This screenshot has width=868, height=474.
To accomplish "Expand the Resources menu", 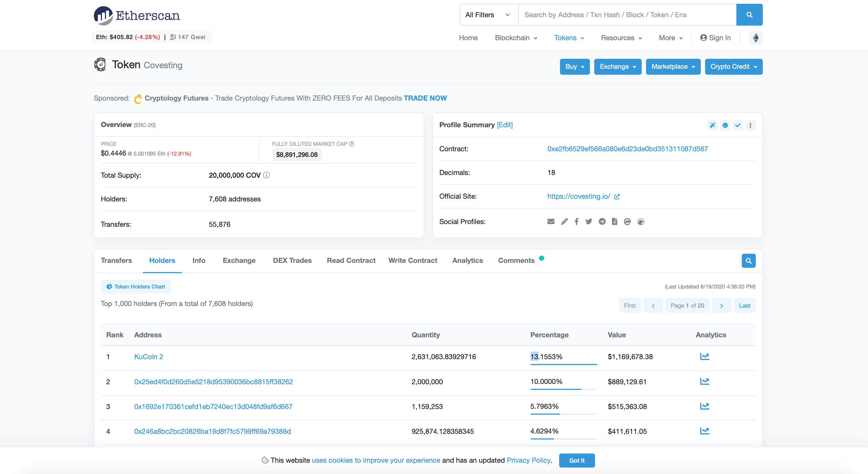I will point(621,38).
